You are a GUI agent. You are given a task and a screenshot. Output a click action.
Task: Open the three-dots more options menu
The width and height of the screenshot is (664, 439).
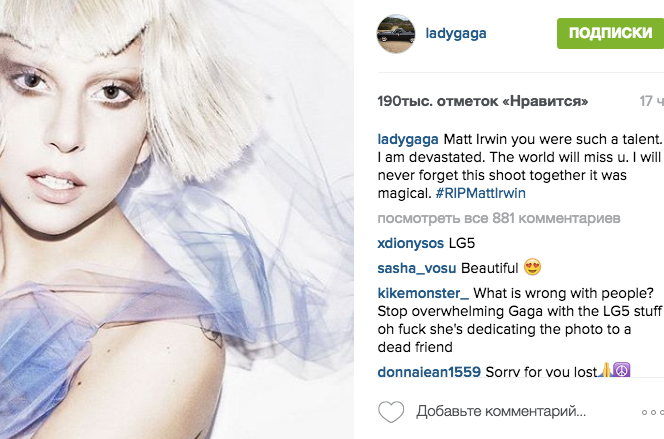pyautogui.click(x=653, y=412)
